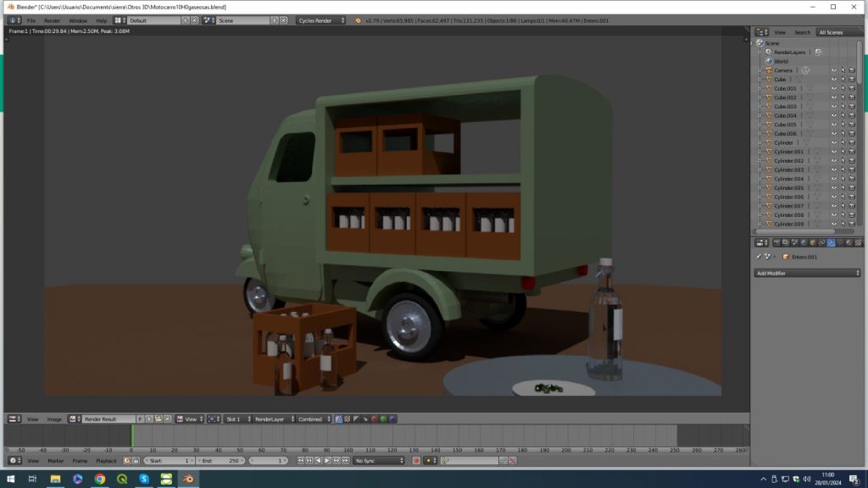Open the Add Modifier dropdown
Screen dimensions: 868x488
tap(807, 274)
